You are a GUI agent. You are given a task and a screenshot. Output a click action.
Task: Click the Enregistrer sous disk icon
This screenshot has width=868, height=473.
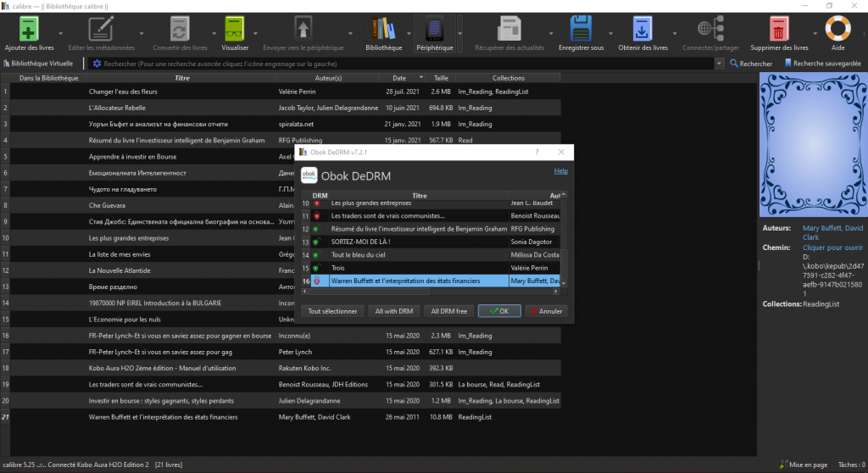tap(581, 29)
